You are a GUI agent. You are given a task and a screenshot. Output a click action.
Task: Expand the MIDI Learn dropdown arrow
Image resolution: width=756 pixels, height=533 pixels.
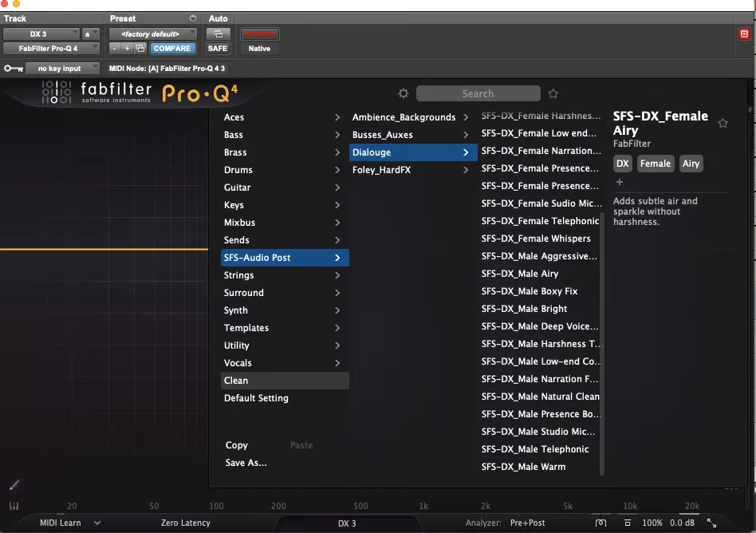[x=97, y=523]
